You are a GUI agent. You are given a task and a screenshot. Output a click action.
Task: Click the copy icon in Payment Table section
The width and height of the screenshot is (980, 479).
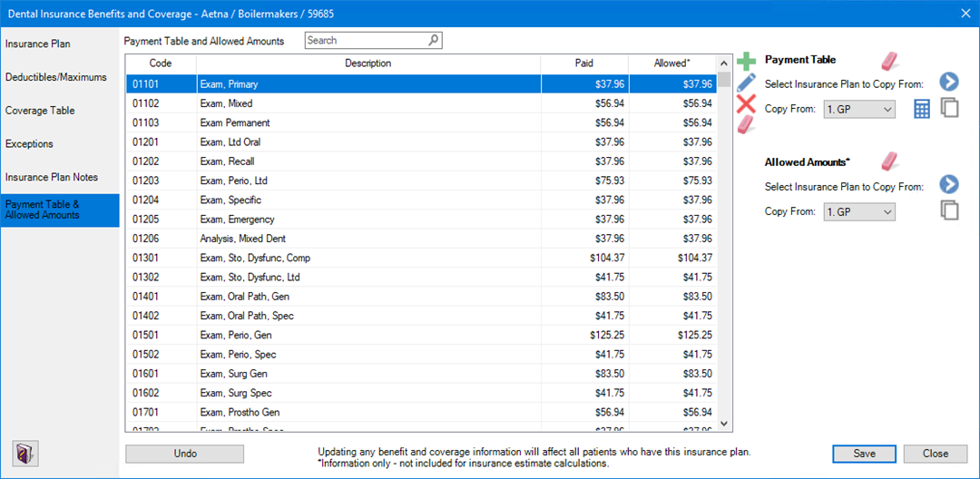pos(949,108)
